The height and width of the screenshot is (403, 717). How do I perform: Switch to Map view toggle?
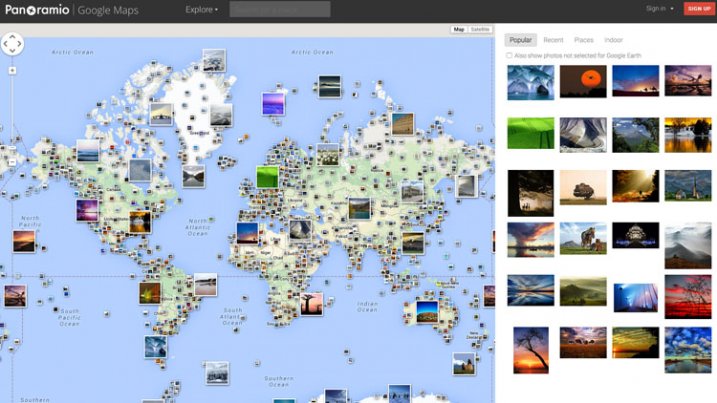click(x=459, y=30)
